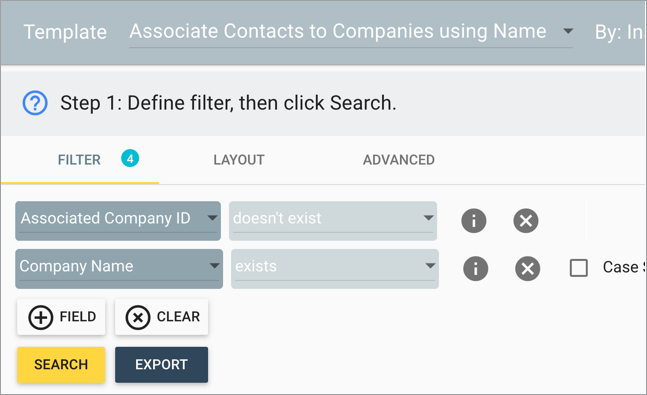Click the Associate Contacts to Companies template name
The image size is (647, 395).
tap(338, 31)
